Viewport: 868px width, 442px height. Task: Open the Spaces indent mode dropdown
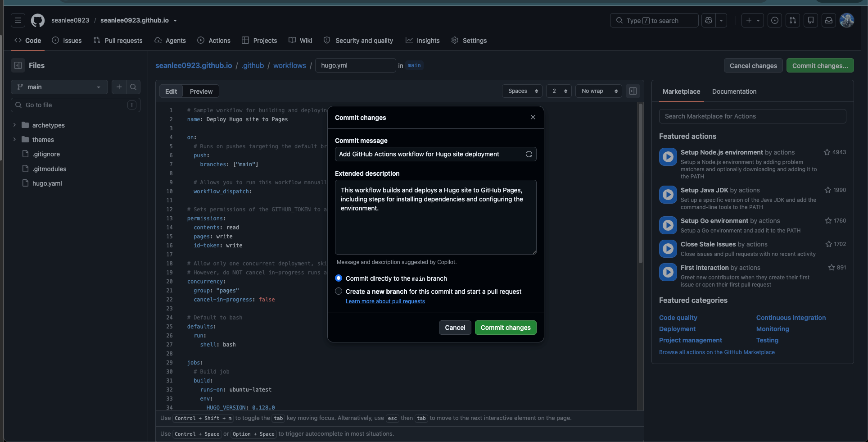tap(522, 91)
